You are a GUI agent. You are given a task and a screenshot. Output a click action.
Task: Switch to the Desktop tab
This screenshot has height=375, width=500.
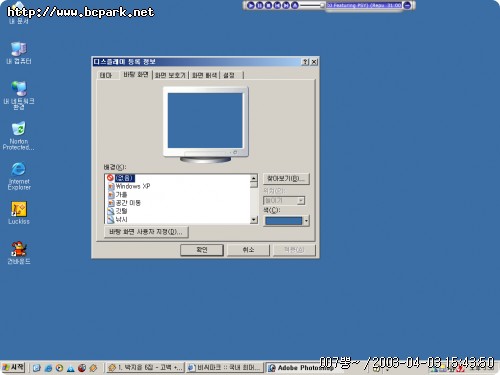point(136,74)
